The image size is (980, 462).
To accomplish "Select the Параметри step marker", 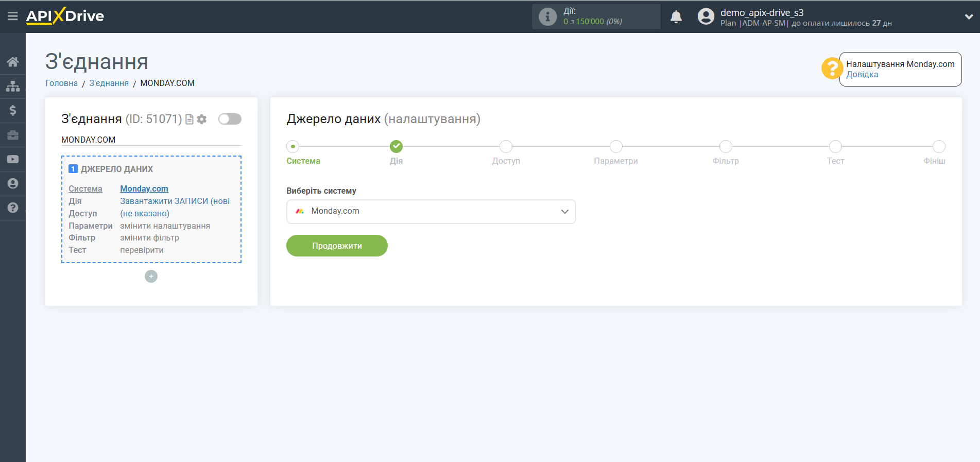I will point(616,147).
